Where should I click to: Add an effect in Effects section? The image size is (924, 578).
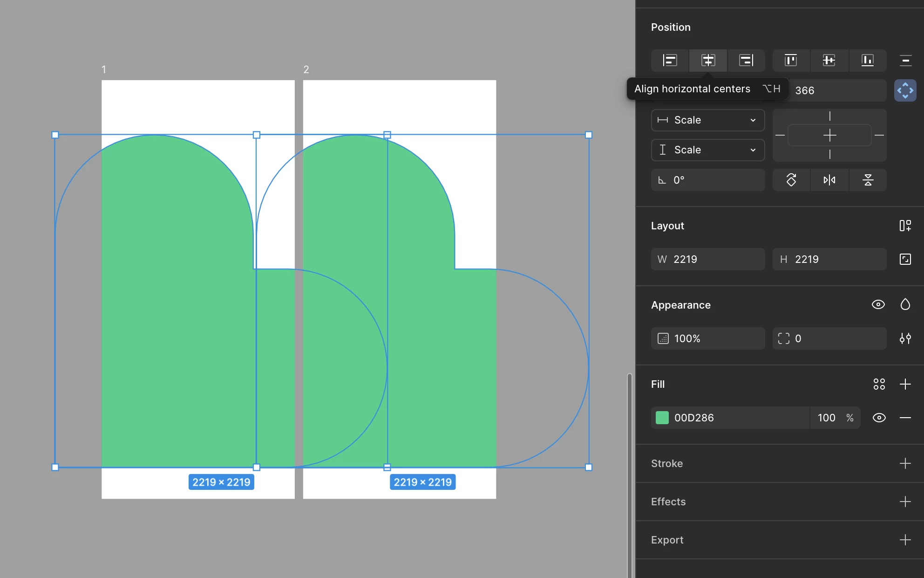click(x=905, y=502)
